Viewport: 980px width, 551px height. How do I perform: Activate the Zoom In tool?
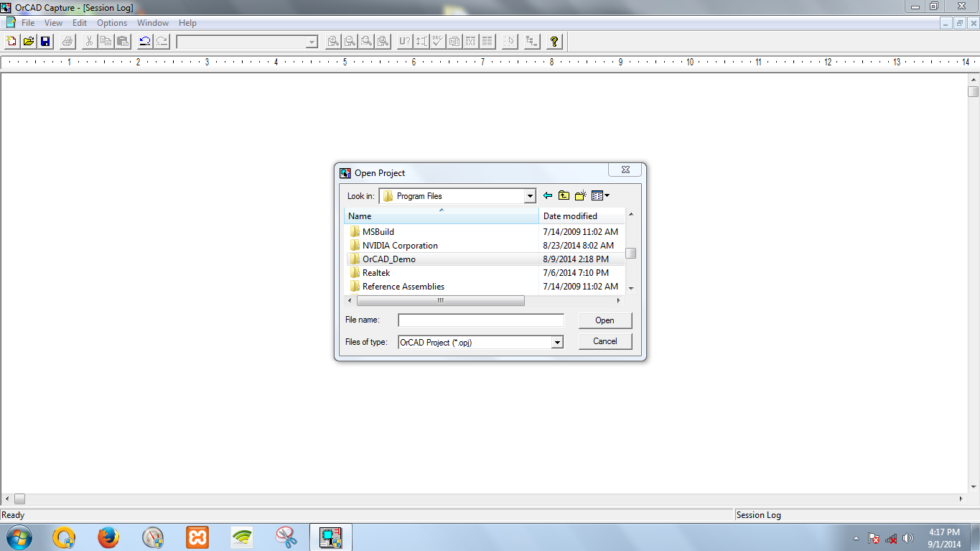click(x=332, y=41)
